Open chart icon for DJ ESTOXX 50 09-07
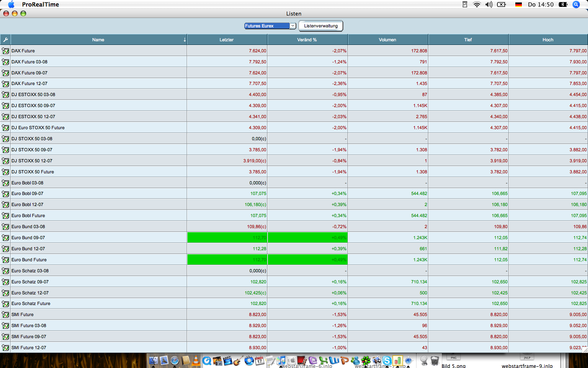This screenshot has width=588, height=368. pyautogui.click(x=5, y=106)
